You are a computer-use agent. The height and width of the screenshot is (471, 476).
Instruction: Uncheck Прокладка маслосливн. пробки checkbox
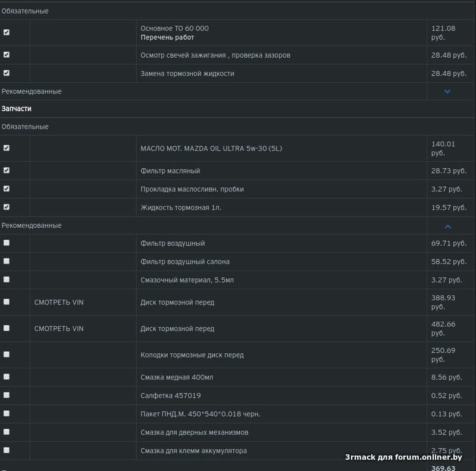[x=7, y=189]
